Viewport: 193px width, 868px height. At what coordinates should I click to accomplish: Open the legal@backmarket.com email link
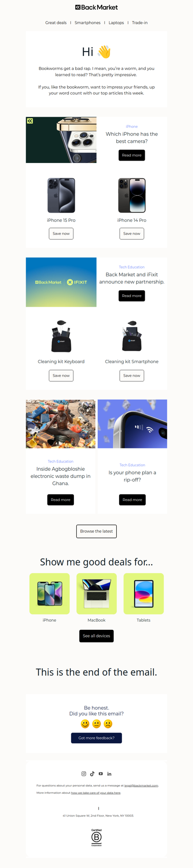click(x=141, y=786)
